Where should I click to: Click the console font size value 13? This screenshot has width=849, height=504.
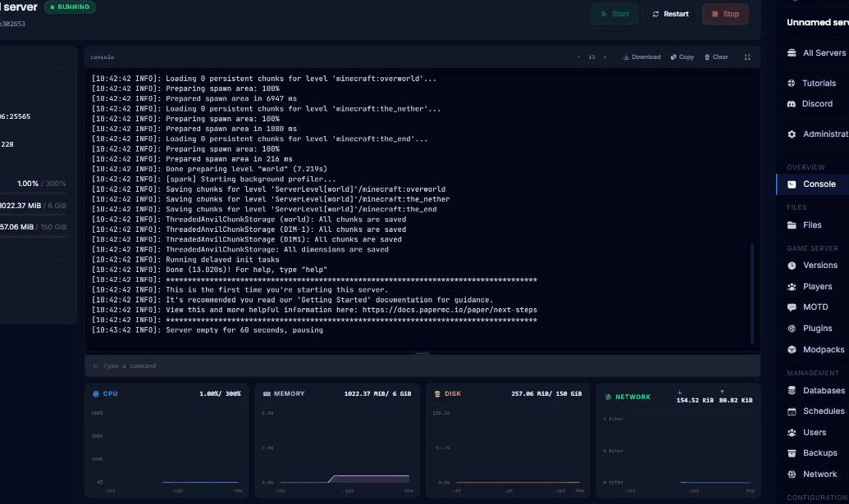(x=591, y=57)
